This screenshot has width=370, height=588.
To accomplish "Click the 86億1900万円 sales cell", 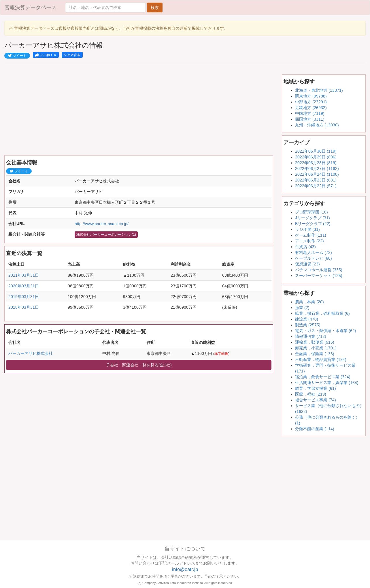I will tap(81, 275).
